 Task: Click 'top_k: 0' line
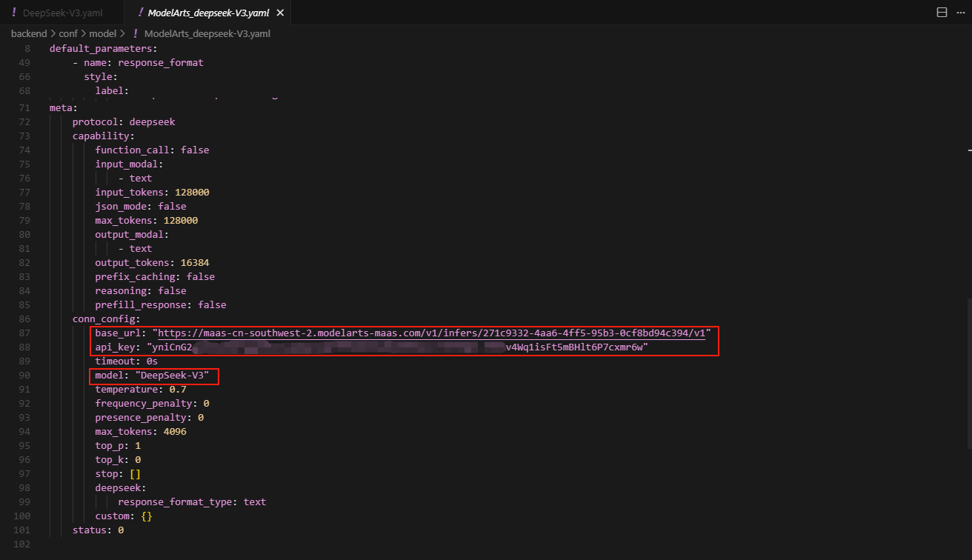[118, 459]
